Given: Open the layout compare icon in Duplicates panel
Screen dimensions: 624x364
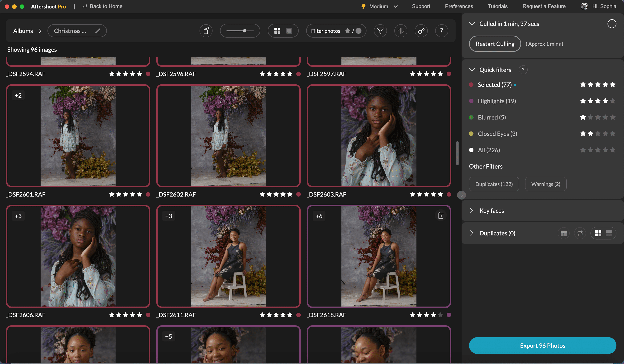Looking at the screenshot, I should click(564, 233).
